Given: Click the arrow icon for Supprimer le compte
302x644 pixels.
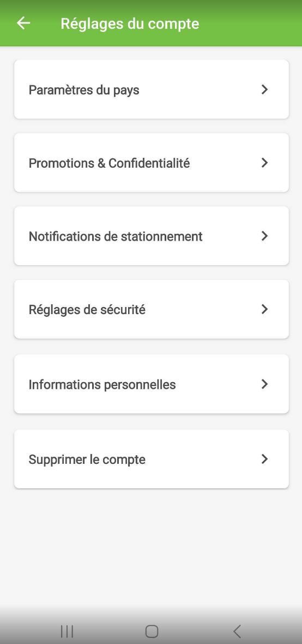Looking at the screenshot, I should 264,459.
